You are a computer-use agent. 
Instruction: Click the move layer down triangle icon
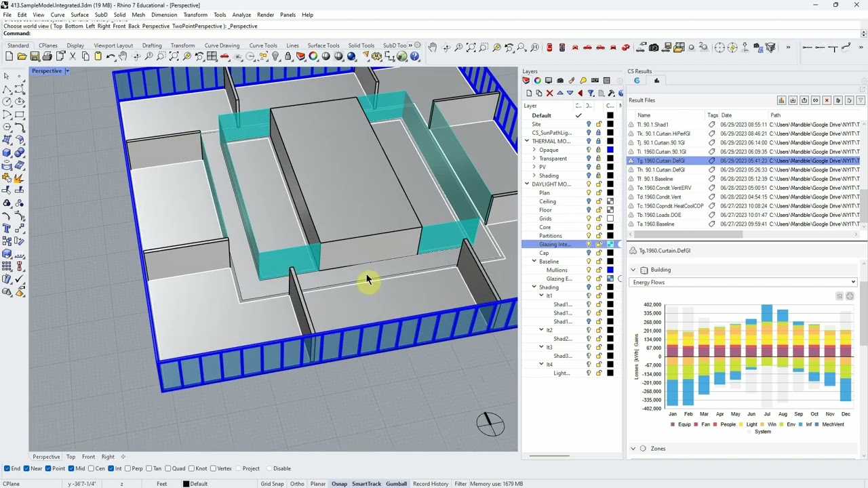click(x=570, y=93)
